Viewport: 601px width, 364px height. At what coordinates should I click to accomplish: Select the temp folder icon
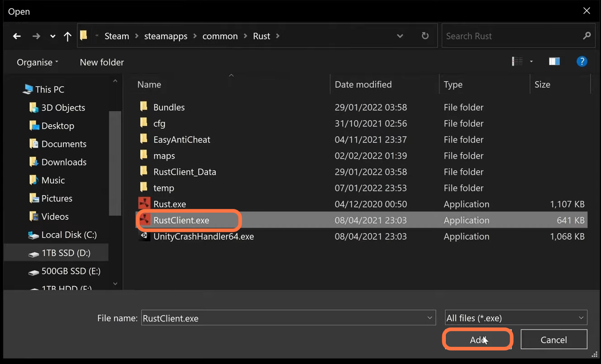point(144,188)
